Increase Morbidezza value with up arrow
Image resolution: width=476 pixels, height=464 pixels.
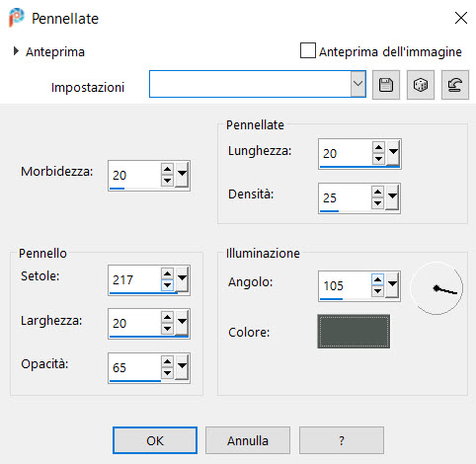(167, 169)
